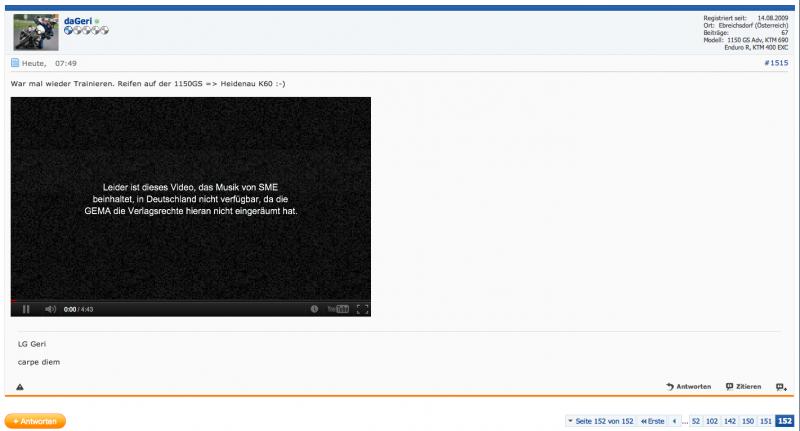Click 'Antworten' reply link in post footer
The image size is (800, 431).
689,387
